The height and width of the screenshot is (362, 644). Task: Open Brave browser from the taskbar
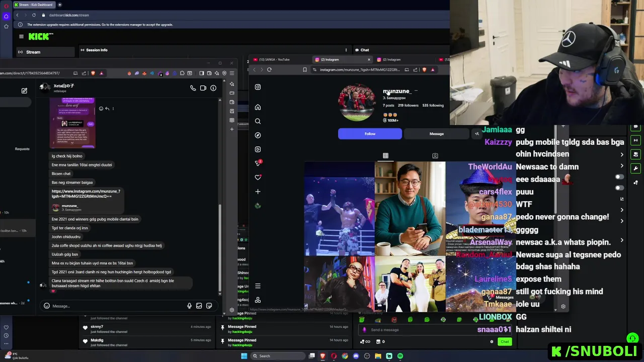[x=323, y=356]
